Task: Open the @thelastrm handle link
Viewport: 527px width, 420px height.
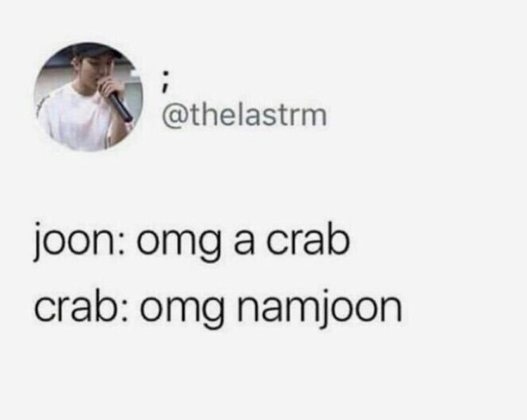Action: [244, 116]
